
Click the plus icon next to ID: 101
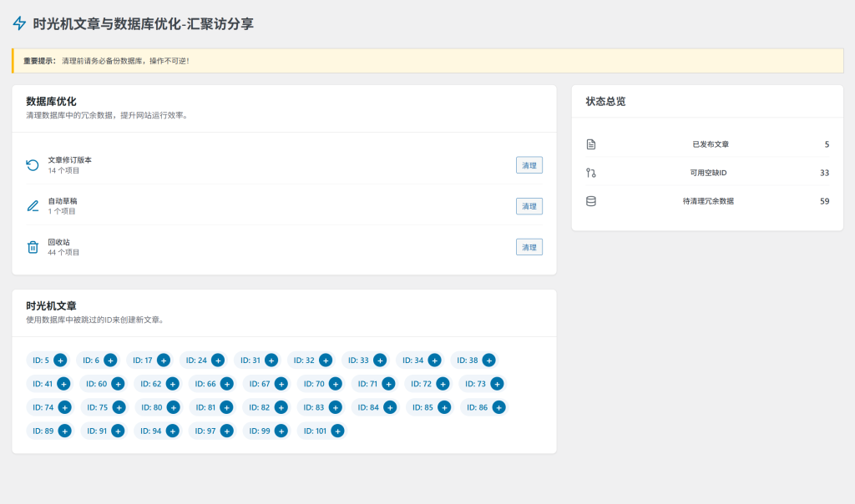click(x=336, y=431)
